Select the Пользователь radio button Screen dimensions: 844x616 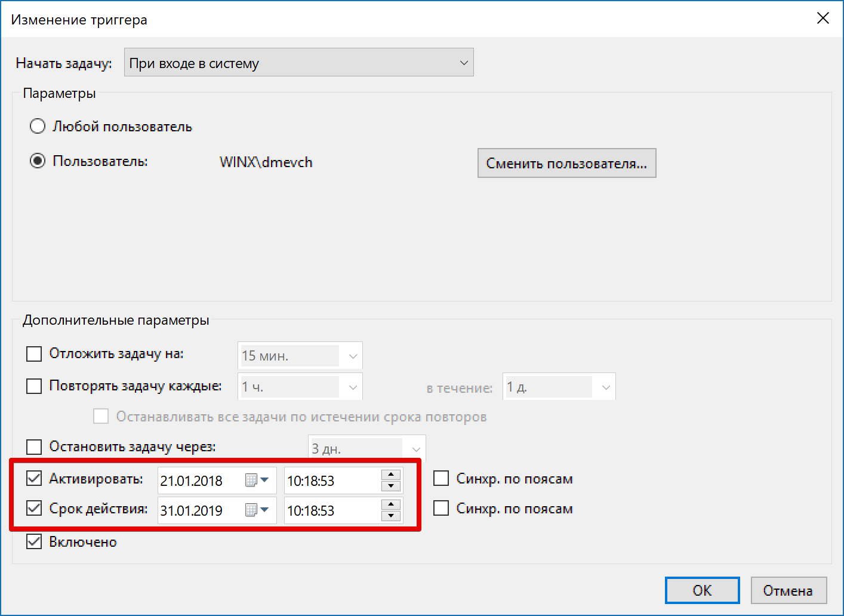(x=38, y=161)
